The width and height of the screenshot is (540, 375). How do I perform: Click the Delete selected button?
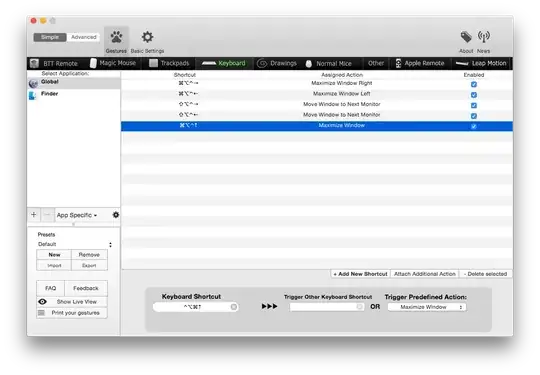tap(486, 274)
